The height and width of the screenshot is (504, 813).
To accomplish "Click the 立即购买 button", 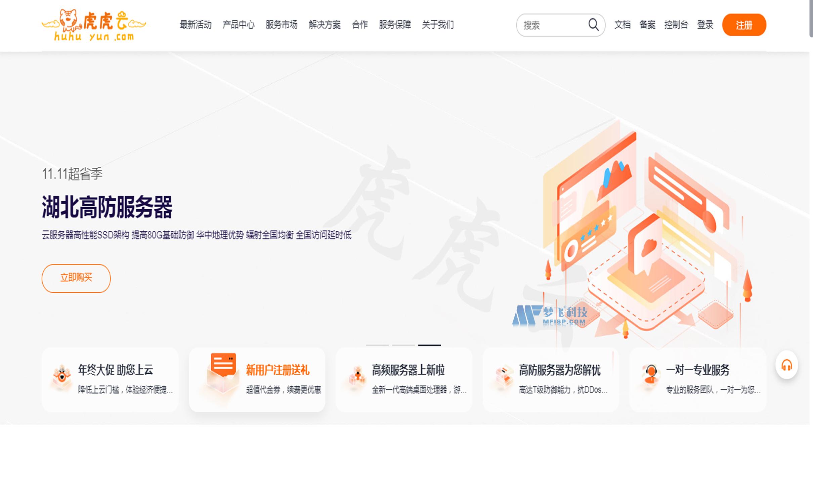I will point(76,278).
